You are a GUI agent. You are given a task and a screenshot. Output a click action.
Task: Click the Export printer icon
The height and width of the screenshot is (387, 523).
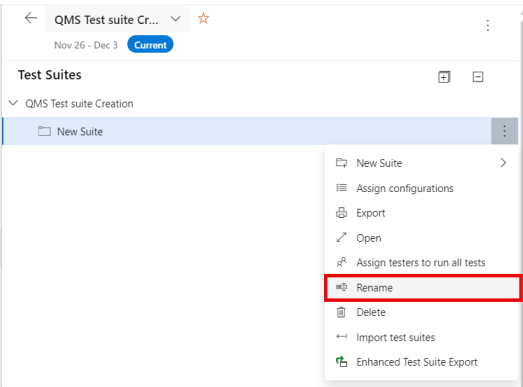pos(341,213)
